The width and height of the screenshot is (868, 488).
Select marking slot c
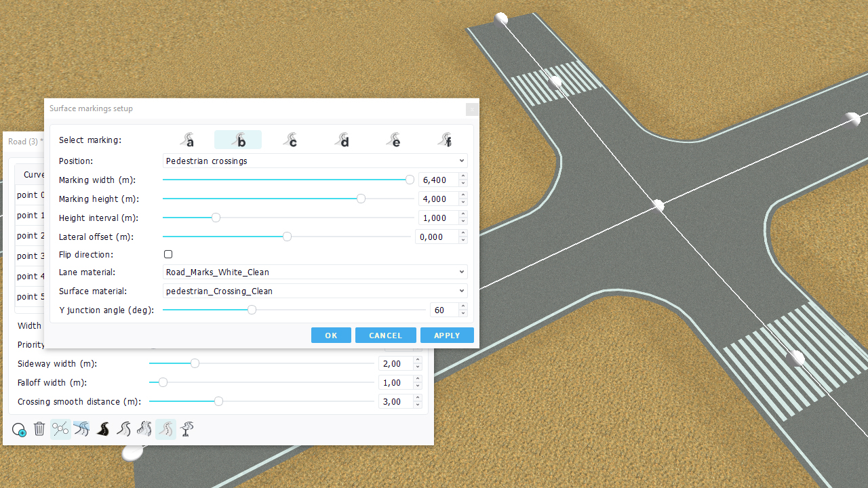290,140
